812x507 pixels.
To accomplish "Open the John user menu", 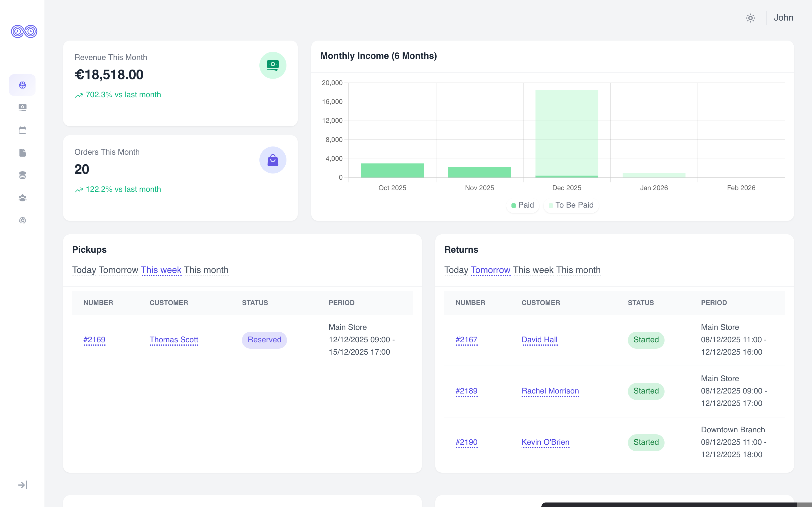I will tap(783, 18).
